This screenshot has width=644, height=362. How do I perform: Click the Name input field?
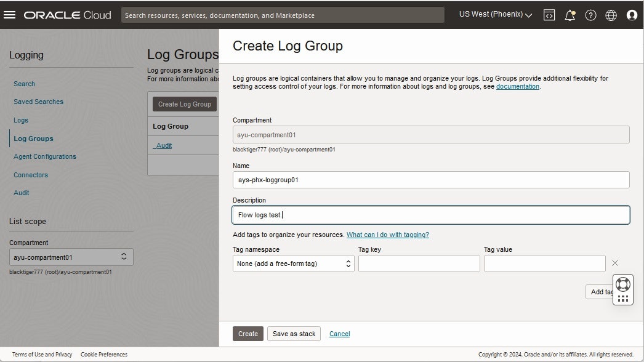point(431,180)
